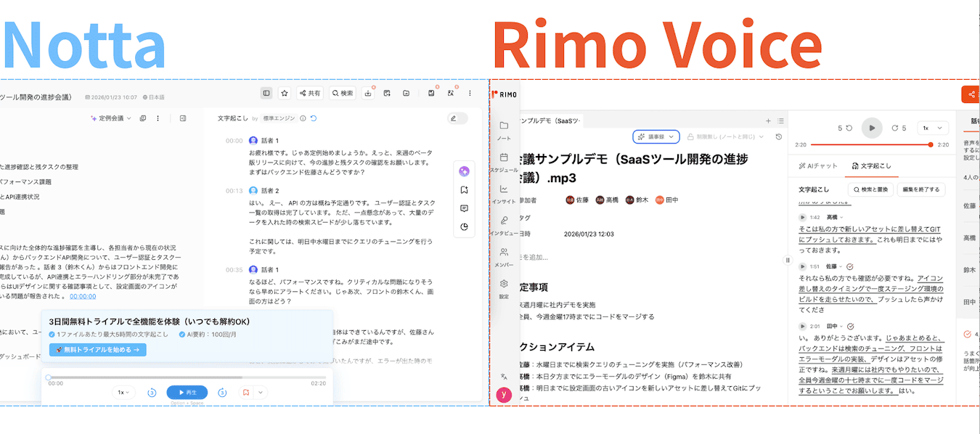Switch to the 文字起こし tab in Rimo

(x=872, y=166)
